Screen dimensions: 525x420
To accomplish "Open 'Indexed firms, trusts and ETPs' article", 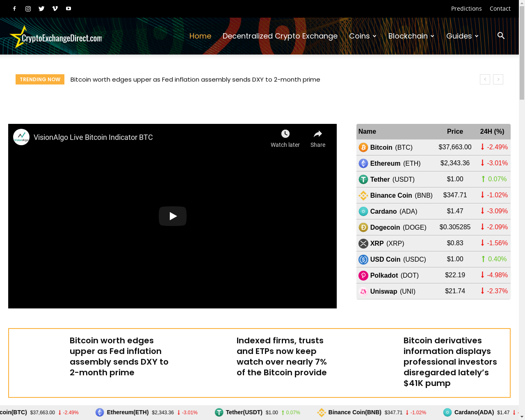I will [x=282, y=356].
